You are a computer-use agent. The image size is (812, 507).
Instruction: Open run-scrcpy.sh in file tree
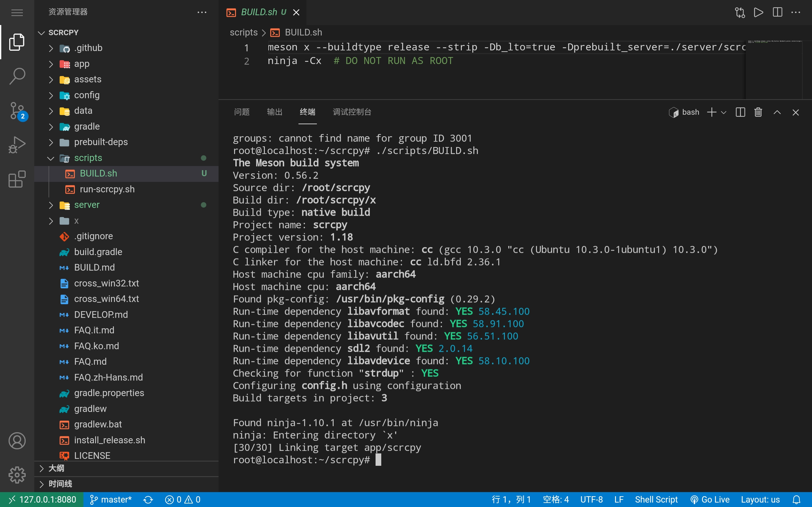(x=107, y=189)
